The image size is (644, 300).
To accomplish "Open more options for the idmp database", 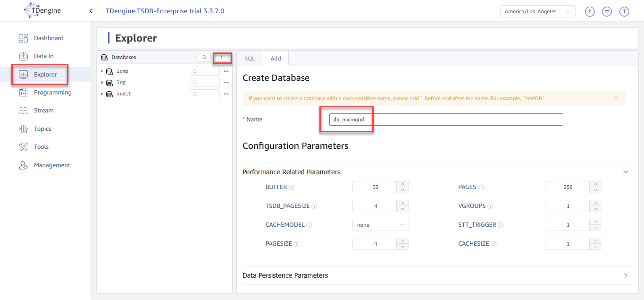I will pyautogui.click(x=226, y=71).
